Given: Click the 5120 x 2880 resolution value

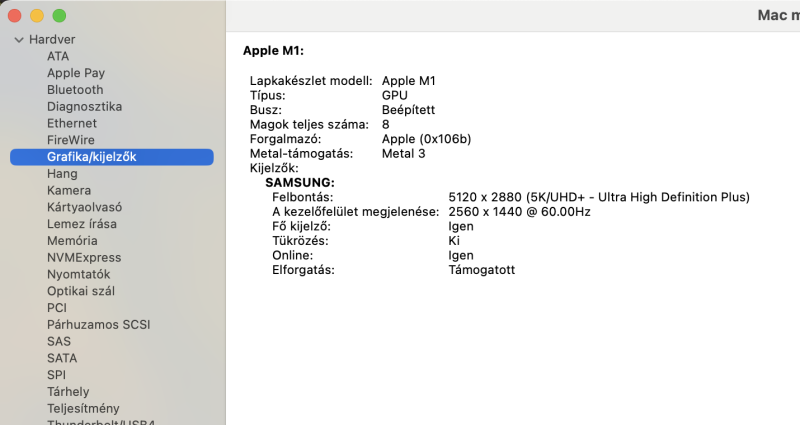Looking at the screenshot, I should [x=599, y=197].
